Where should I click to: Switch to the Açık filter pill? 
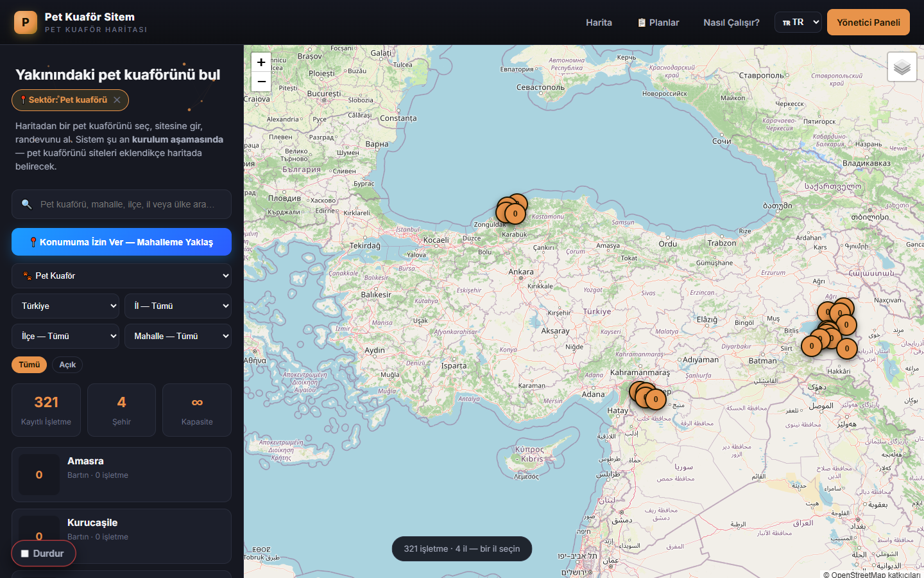[67, 365]
